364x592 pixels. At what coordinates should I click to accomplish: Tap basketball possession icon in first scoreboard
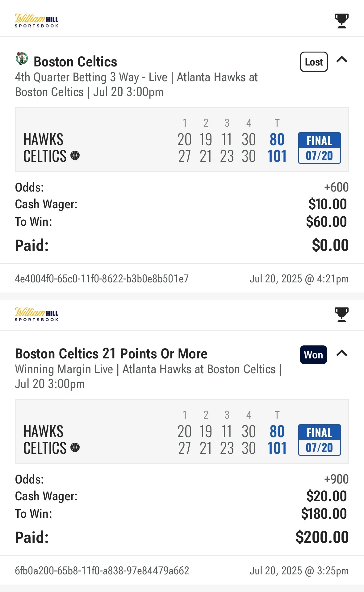pos(75,155)
